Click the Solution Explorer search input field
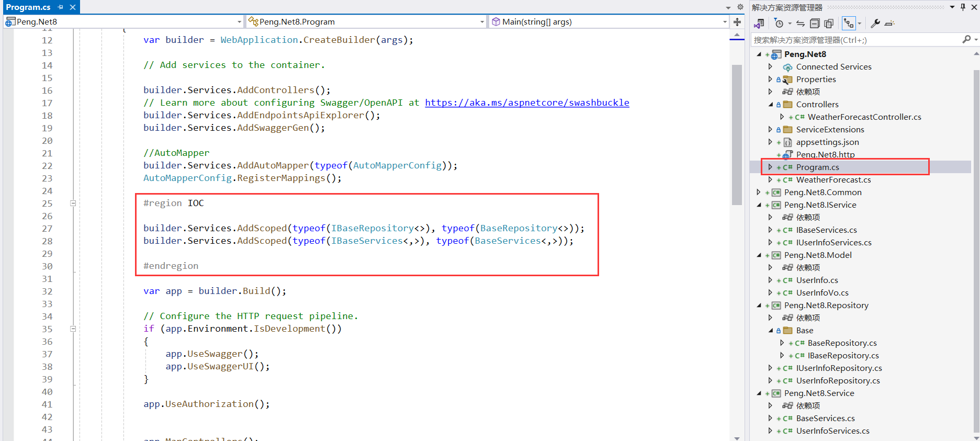The width and height of the screenshot is (980, 441). click(855, 40)
